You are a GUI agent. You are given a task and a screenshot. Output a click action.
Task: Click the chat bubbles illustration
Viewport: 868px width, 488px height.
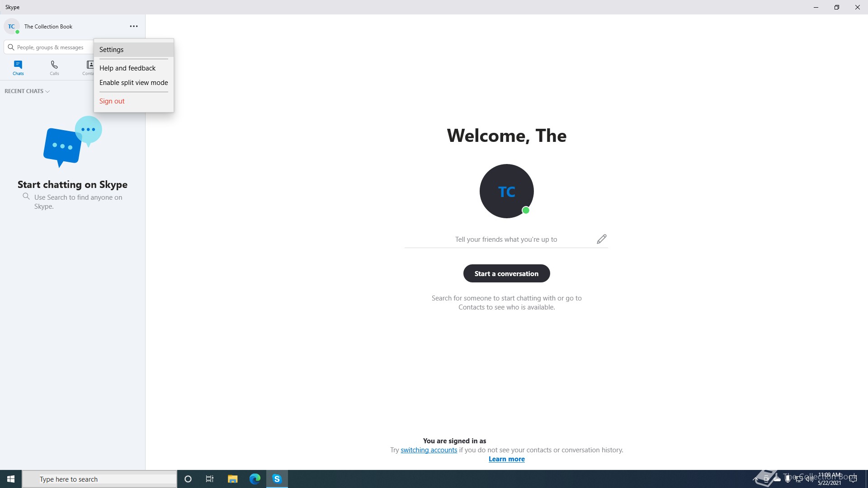click(x=73, y=142)
